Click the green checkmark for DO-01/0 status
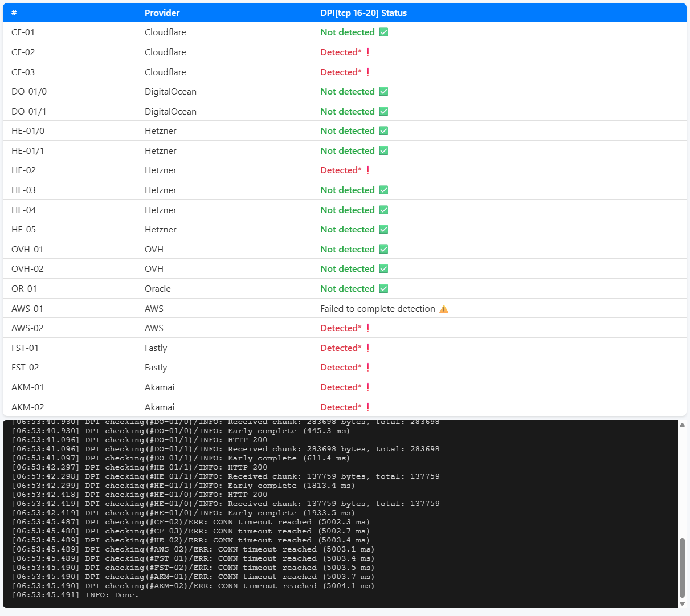This screenshot has height=616, width=690. [x=383, y=92]
